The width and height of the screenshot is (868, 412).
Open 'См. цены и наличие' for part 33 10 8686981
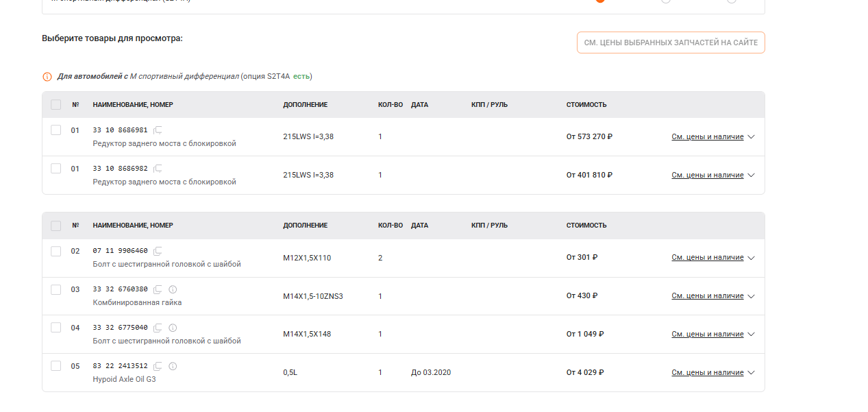click(707, 137)
